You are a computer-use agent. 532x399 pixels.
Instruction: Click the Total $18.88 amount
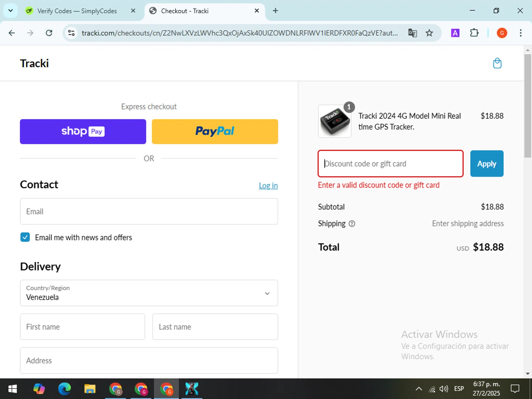point(488,247)
